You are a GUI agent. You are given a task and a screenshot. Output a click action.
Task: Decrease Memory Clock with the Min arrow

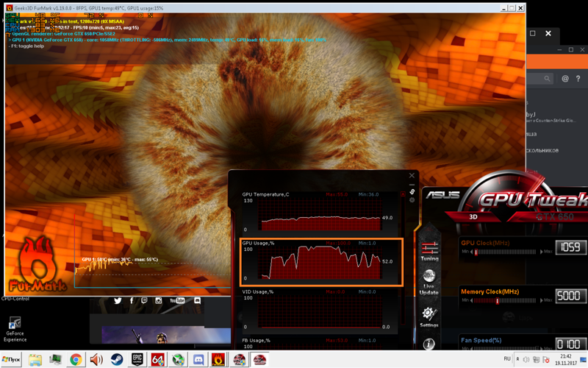click(x=471, y=300)
